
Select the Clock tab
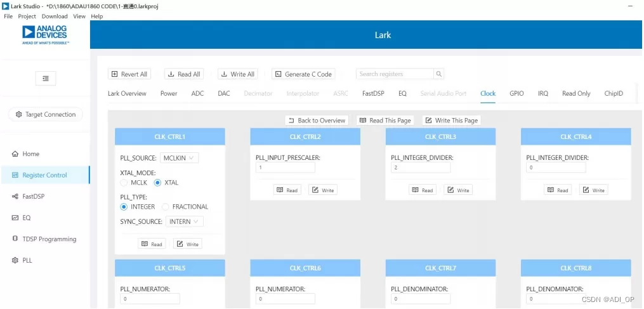tap(488, 93)
